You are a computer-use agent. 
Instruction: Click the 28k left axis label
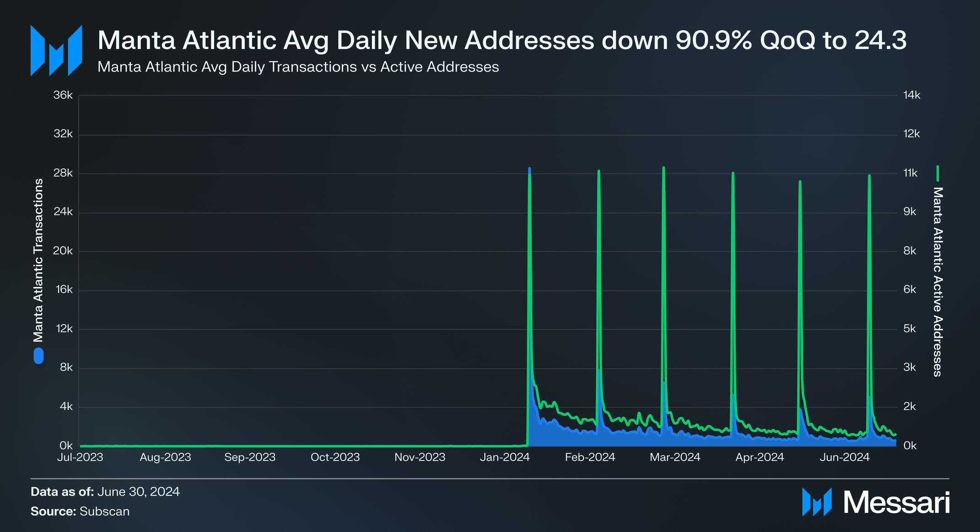tap(63, 173)
